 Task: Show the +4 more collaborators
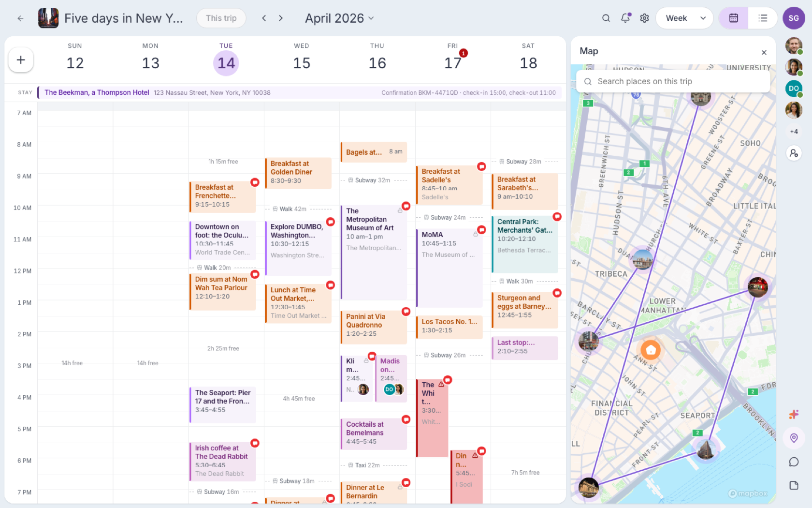(x=794, y=132)
